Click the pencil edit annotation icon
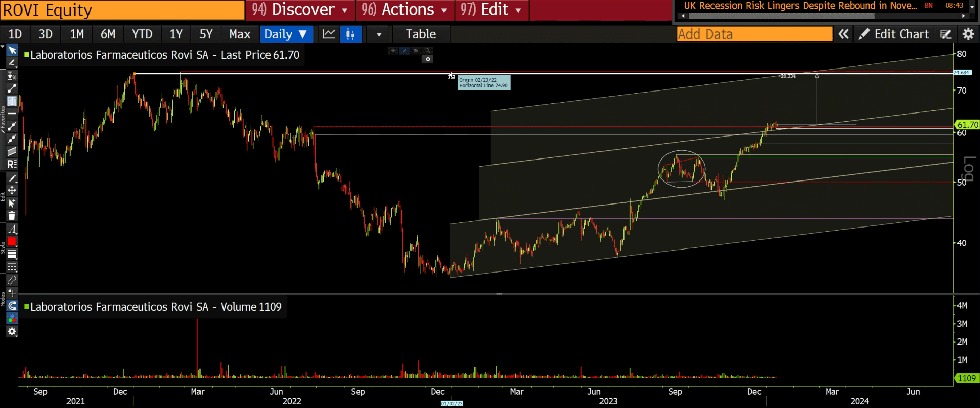The height and width of the screenshot is (408, 980). [12, 178]
